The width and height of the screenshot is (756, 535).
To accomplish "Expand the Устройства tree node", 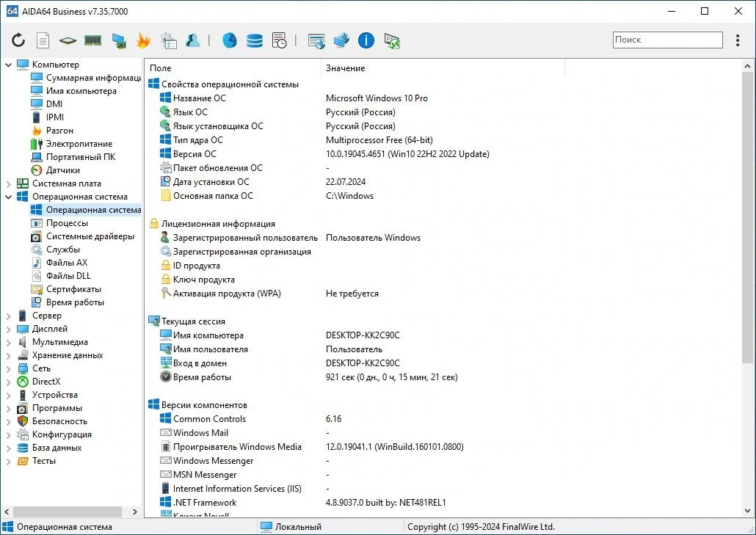I will coord(8,396).
